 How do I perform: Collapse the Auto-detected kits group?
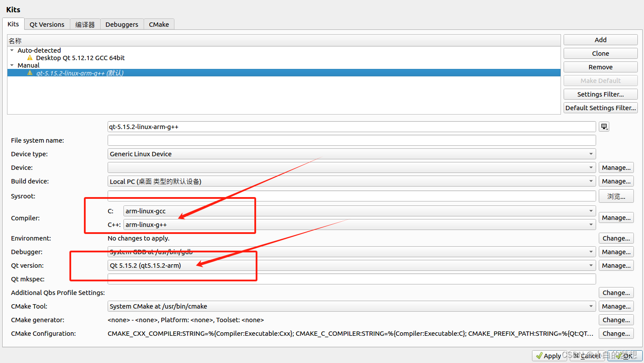(x=12, y=50)
